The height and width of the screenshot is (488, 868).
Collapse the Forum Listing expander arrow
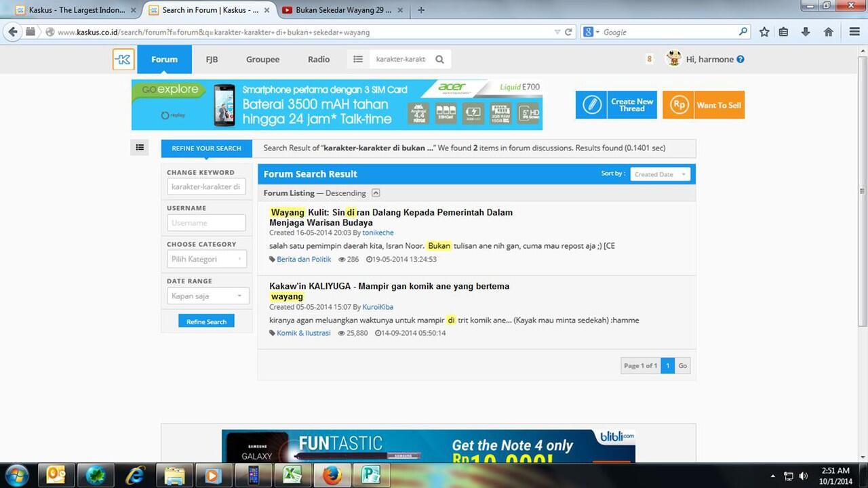pos(376,193)
